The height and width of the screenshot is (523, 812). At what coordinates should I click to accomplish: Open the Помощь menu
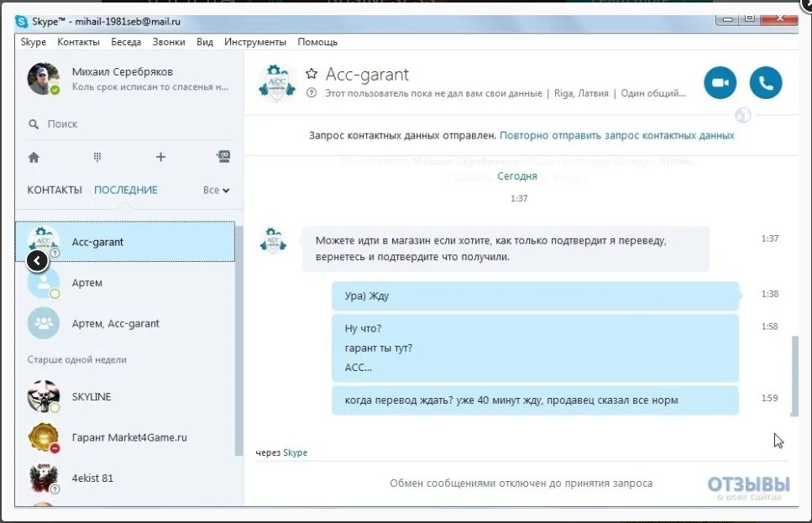click(317, 42)
